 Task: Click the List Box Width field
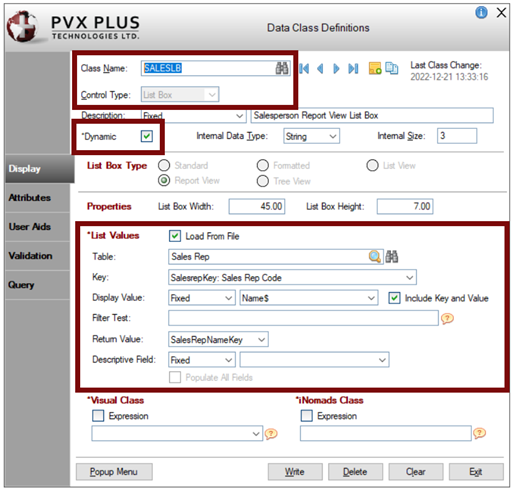[x=257, y=206]
